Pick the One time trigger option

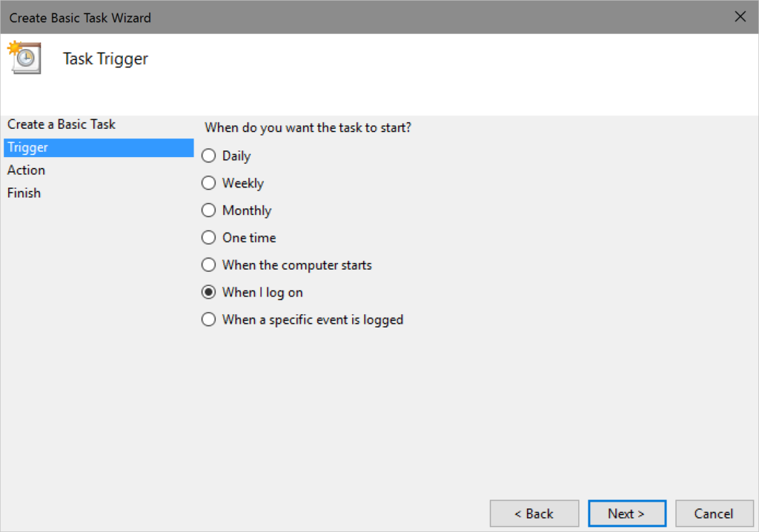(x=209, y=238)
